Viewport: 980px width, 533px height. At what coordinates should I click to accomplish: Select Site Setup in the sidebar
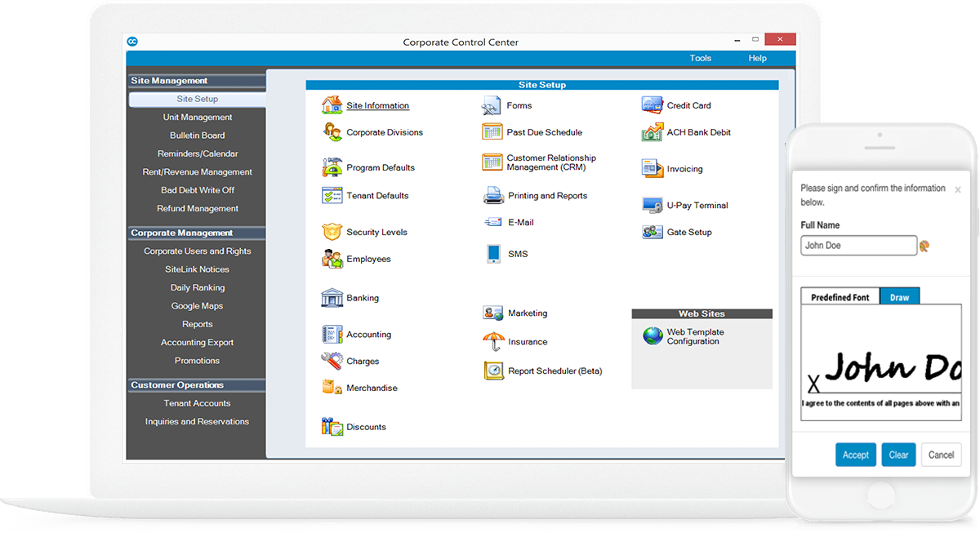pyautogui.click(x=197, y=99)
